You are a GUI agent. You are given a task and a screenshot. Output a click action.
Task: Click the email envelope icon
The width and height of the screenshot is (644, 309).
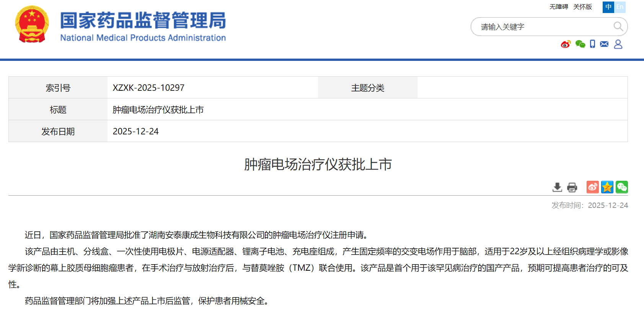point(604,44)
